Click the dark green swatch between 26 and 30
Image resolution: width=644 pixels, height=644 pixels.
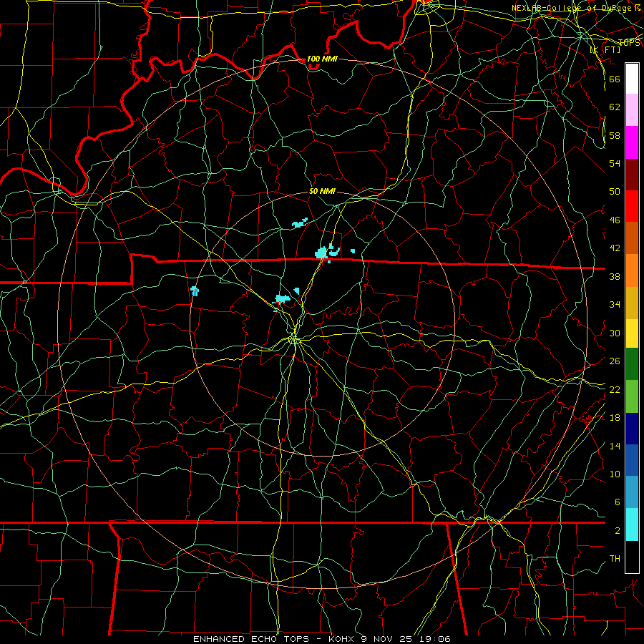[632, 364]
